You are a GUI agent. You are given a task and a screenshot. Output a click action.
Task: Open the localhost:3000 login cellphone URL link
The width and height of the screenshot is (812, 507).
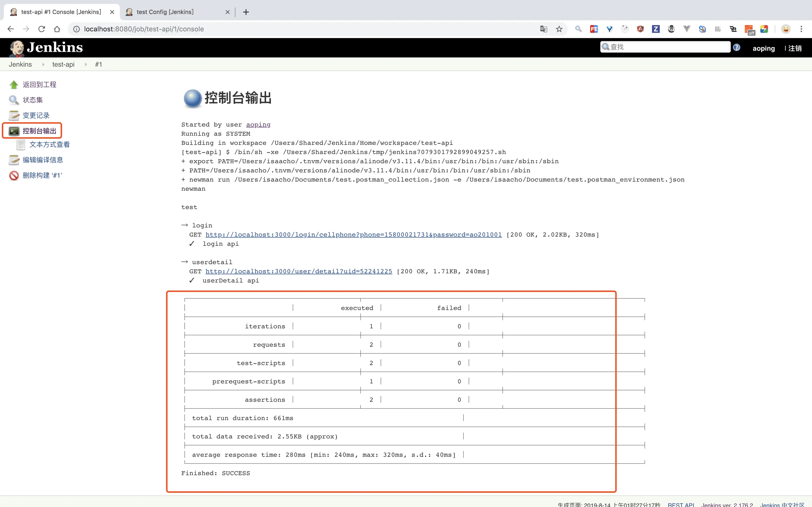point(353,235)
